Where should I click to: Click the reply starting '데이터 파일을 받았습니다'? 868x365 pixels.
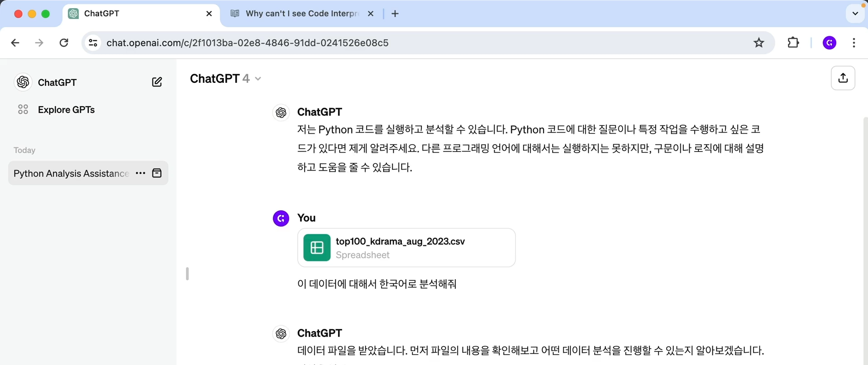point(530,351)
